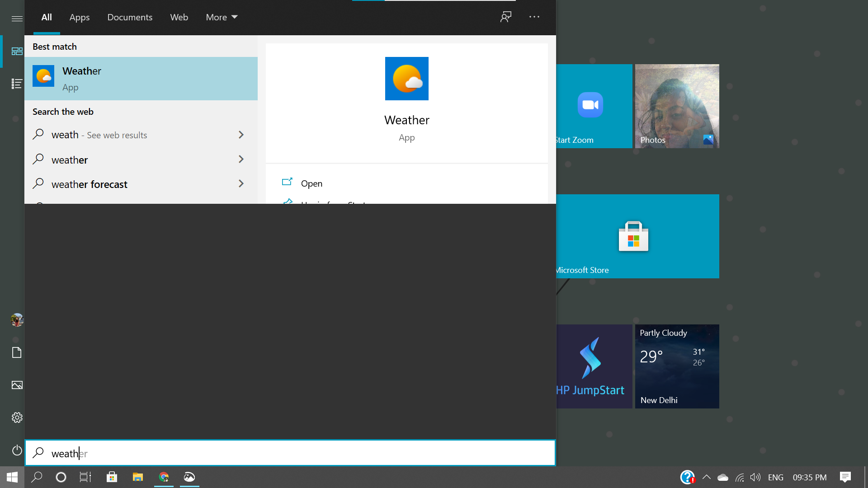This screenshot has height=488, width=868.
Task: Click the volume speaker tray icon
Action: pyautogui.click(x=755, y=478)
